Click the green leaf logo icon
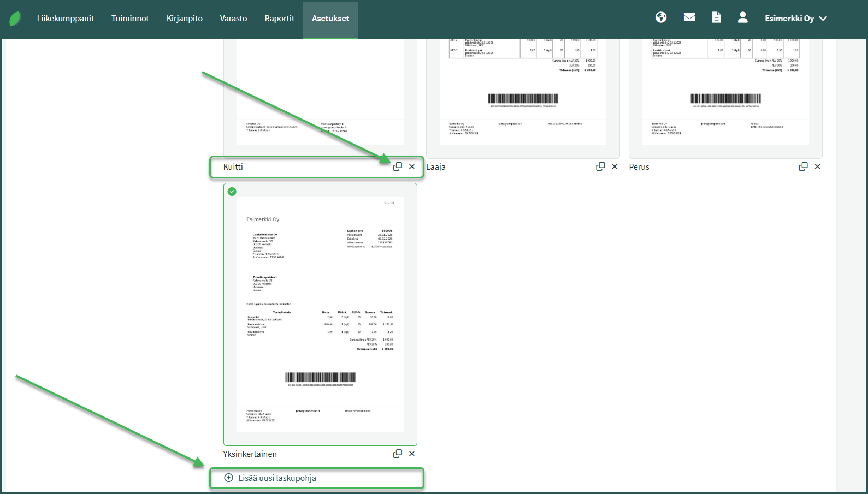 pyautogui.click(x=15, y=19)
